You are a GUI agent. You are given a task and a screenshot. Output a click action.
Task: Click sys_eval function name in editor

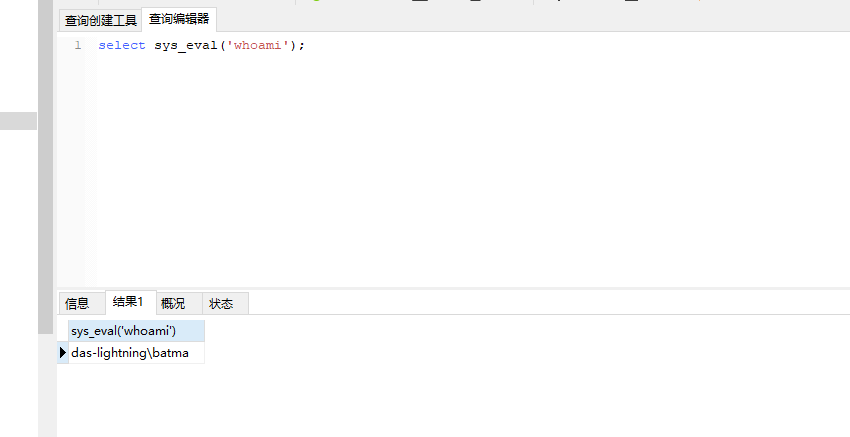[x=186, y=46]
